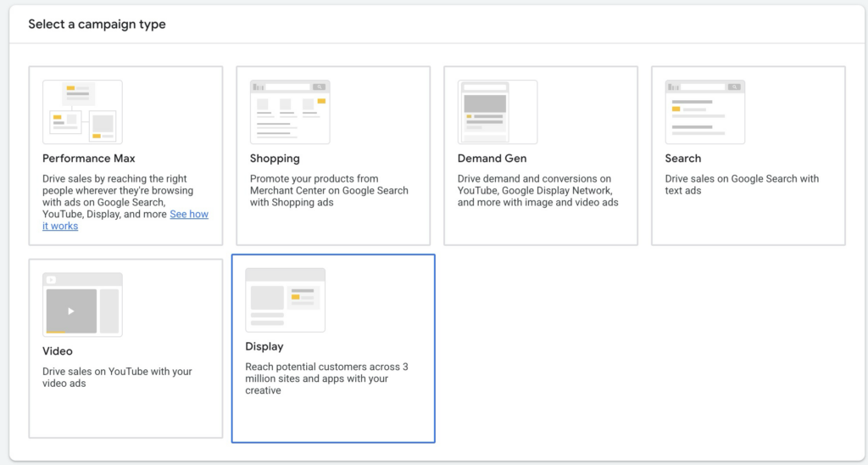Image resolution: width=868 pixels, height=465 pixels.
Task: Click 'Drive sales on YouTube' description
Action: point(117,378)
